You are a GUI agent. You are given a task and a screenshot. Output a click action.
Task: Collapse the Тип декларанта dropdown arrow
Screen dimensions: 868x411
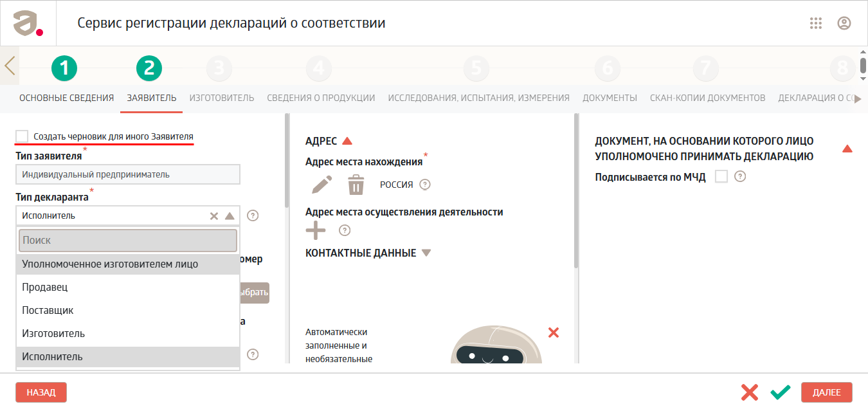(x=230, y=216)
